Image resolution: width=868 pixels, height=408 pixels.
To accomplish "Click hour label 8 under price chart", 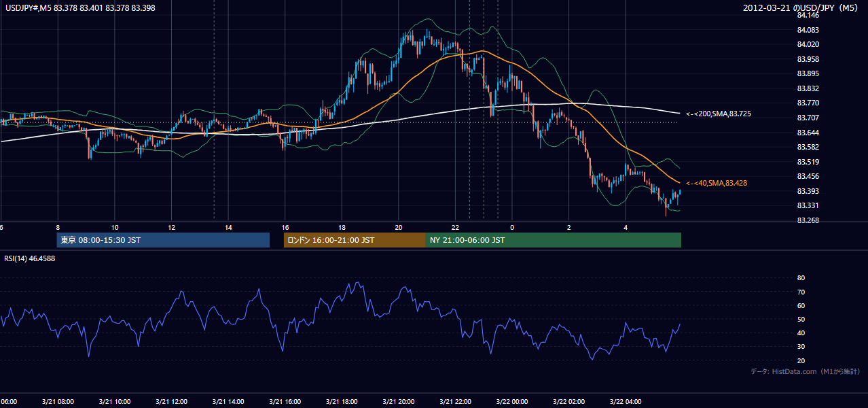I will click(58, 228).
